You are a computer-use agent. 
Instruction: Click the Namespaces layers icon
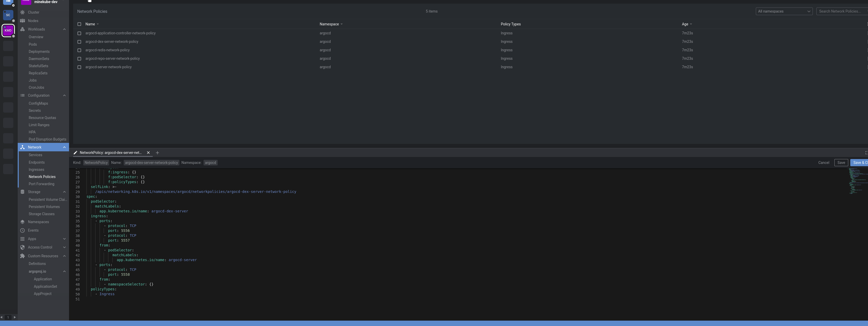[x=22, y=222]
